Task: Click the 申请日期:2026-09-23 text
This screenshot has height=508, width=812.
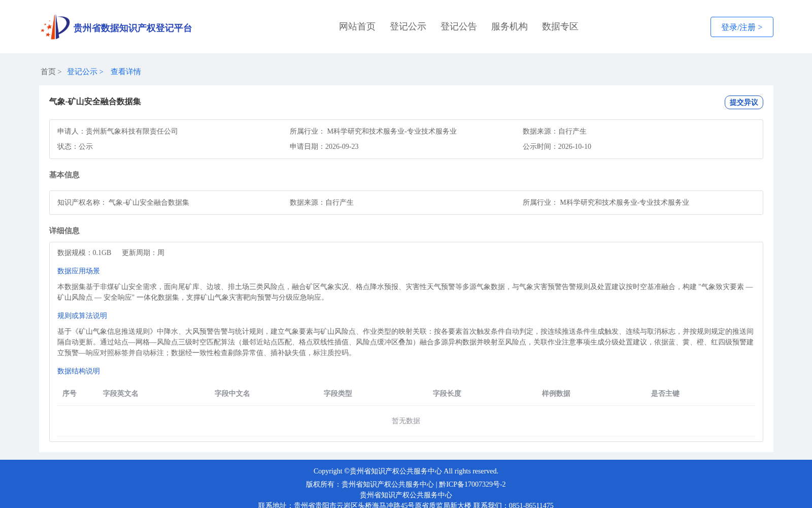Action: (324, 146)
